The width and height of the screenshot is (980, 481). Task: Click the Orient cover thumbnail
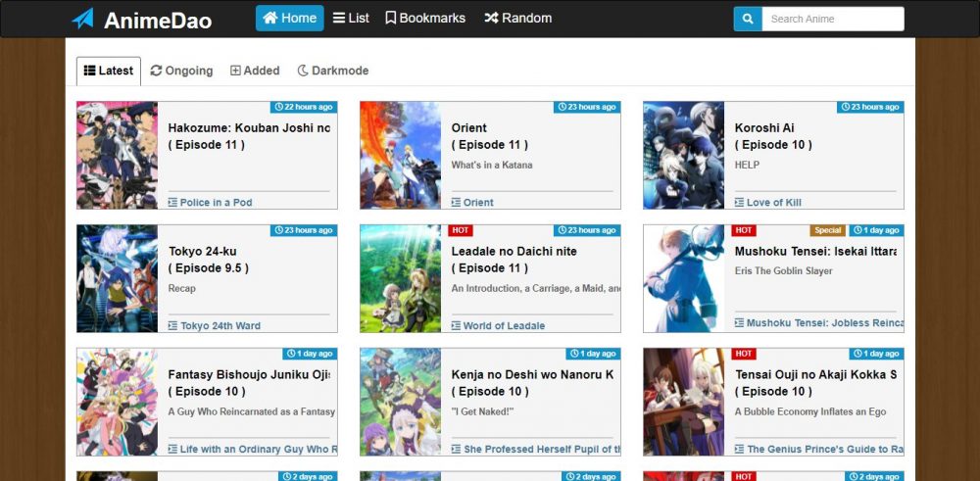(400, 155)
